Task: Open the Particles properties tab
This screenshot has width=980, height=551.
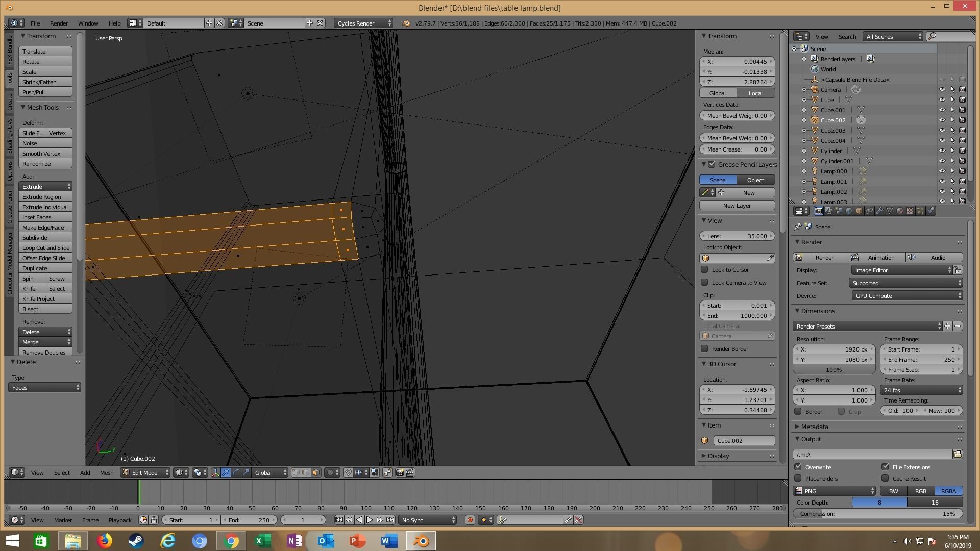Action: [x=920, y=211]
